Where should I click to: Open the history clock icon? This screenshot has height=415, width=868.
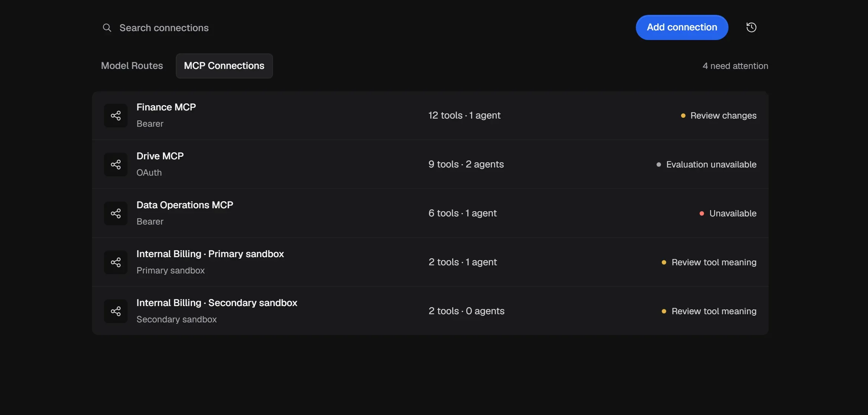751,27
